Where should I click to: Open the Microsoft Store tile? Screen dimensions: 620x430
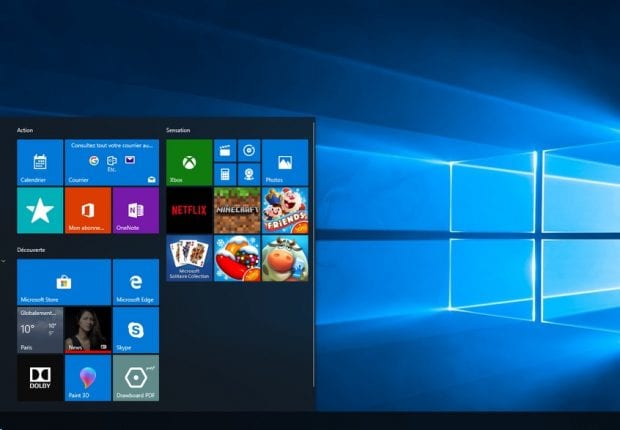(x=64, y=282)
